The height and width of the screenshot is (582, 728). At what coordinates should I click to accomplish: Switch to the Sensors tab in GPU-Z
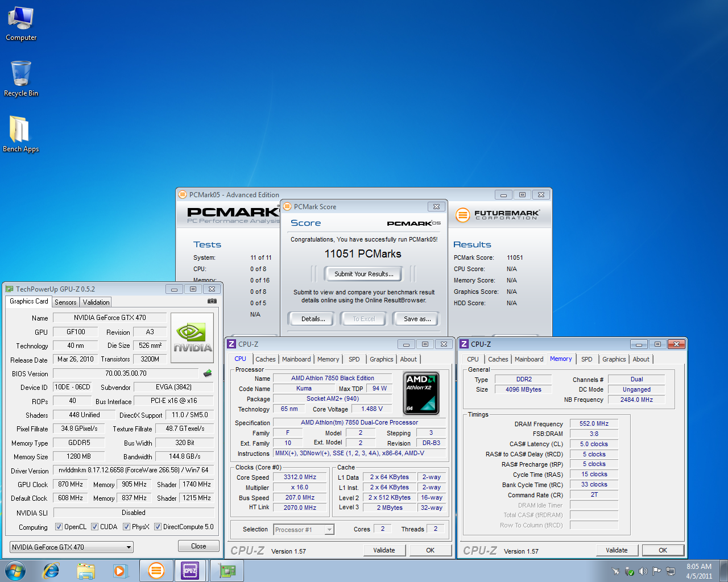65,302
